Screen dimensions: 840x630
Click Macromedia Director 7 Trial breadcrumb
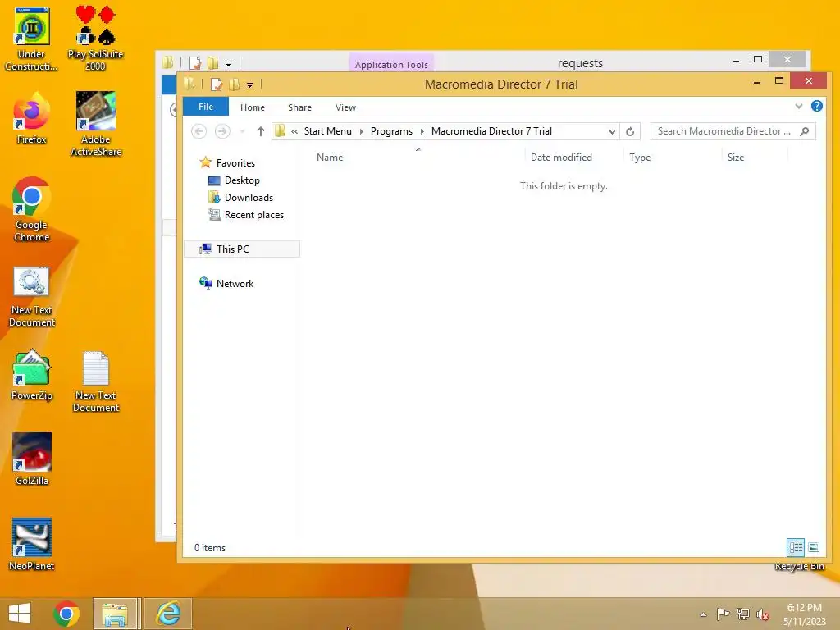[x=491, y=131]
